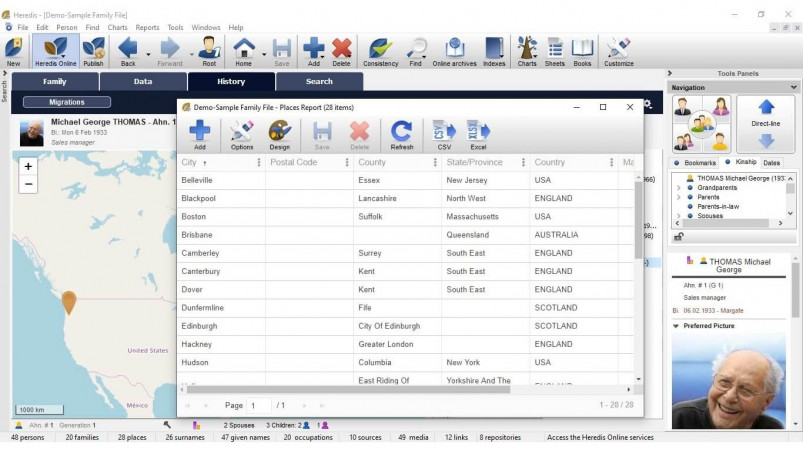Switch to the Family tab
803x451 pixels.
[55, 81]
